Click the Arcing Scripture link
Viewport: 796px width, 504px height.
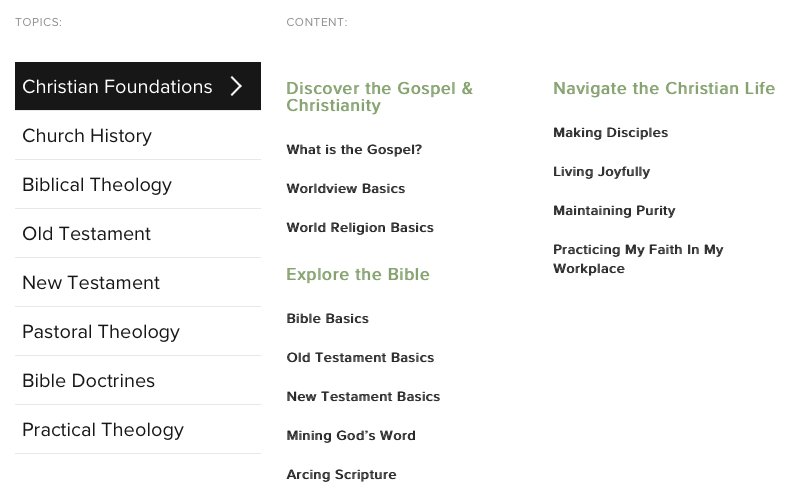[341, 475]
